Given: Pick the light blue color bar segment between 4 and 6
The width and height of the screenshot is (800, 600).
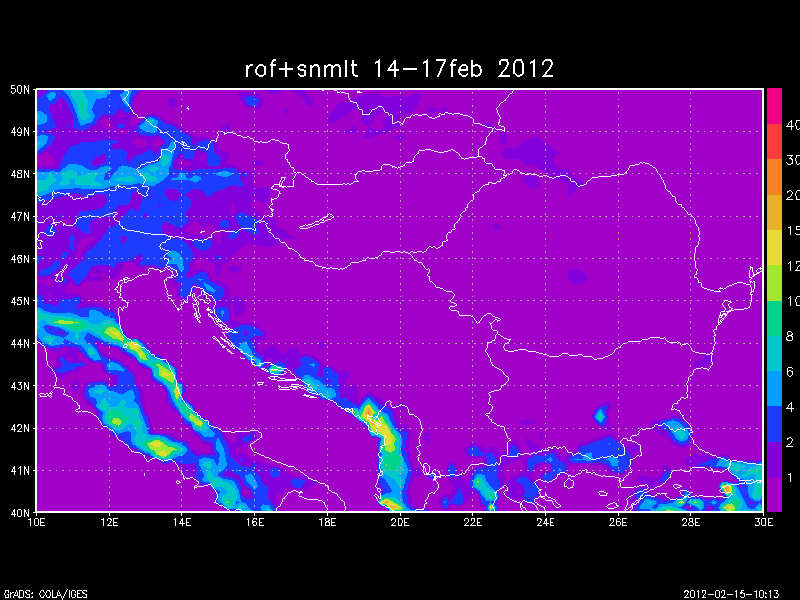Looking at the screenshot, I should (774, 389).
